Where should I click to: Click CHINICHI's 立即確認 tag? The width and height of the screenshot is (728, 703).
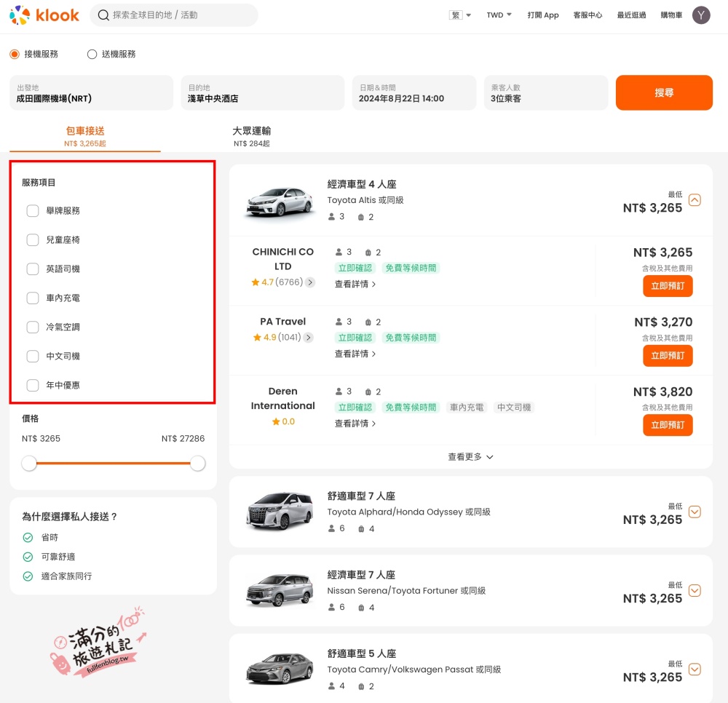pos(355,269)
